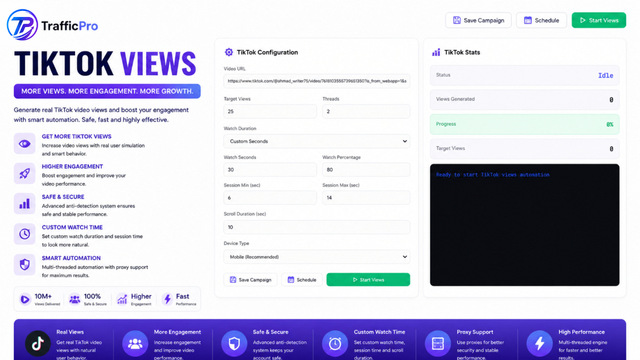Click the Watch Seconds field

pos(270,170)
